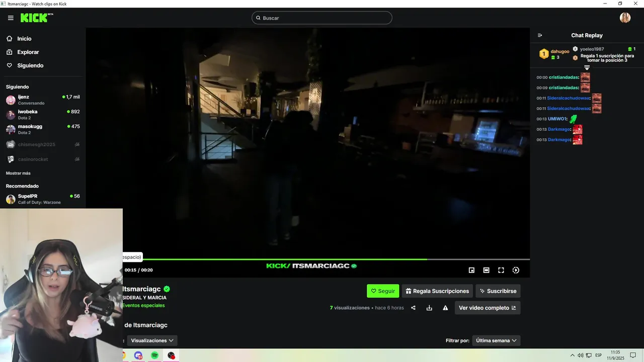Viewport: 644px width, 362px height.
Task: Open the Visualizaciones sort dropdown
Action: [x=152, y=340]
